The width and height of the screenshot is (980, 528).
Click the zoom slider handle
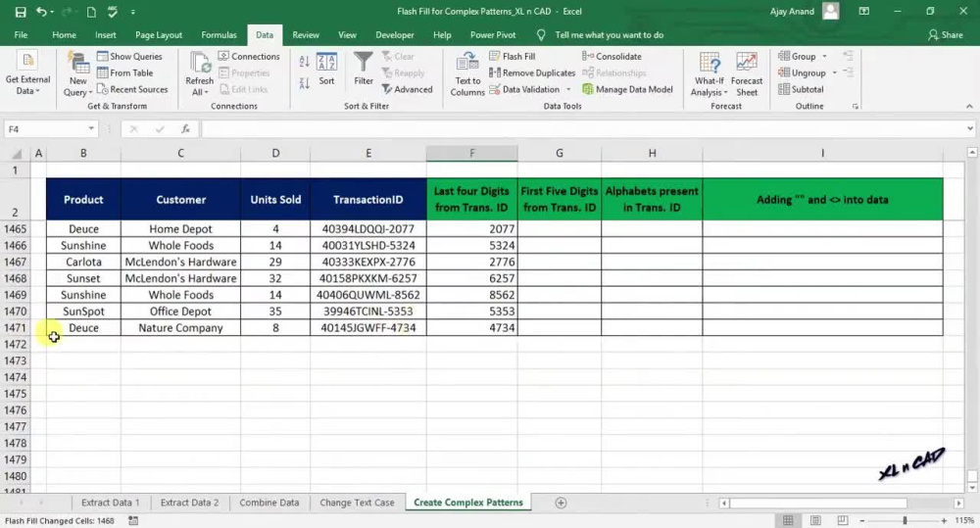905,520
